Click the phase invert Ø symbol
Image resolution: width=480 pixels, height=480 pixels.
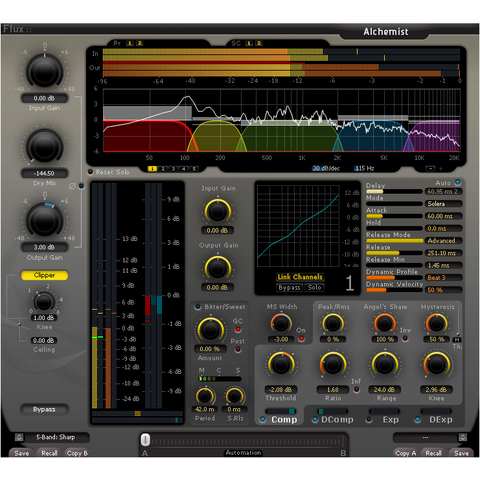tap(72, 186)
